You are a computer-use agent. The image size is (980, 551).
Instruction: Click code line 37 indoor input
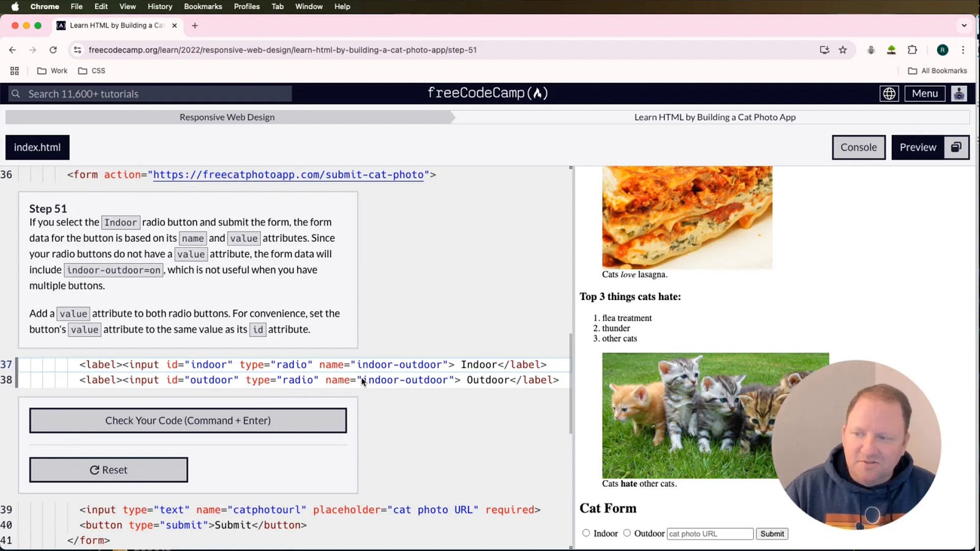click(313, 364)
